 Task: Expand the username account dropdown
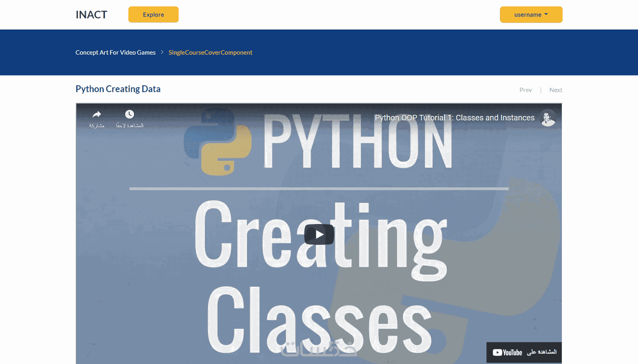click(531, 15)
